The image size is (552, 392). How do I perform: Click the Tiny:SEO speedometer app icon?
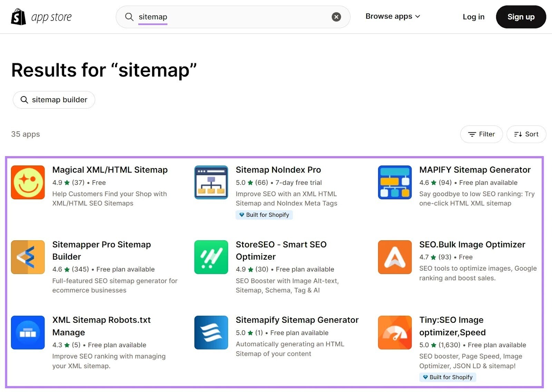(x=394, y=332)
